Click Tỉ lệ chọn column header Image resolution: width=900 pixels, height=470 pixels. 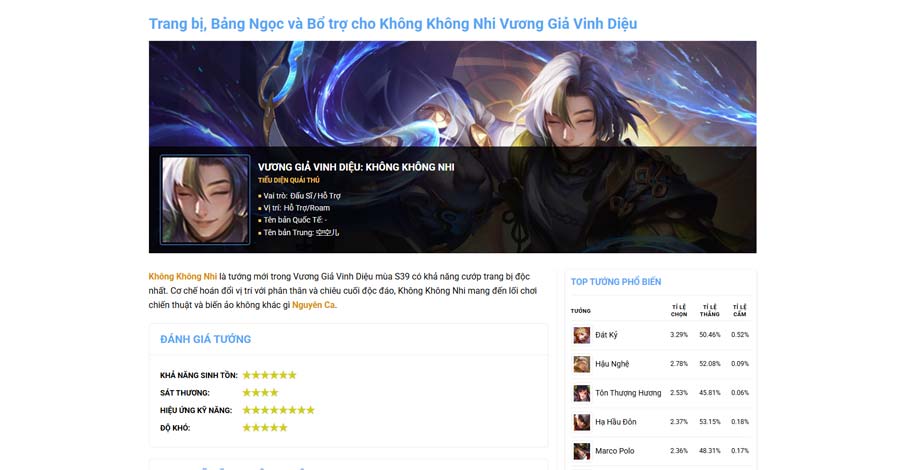[x=679, y=310]
